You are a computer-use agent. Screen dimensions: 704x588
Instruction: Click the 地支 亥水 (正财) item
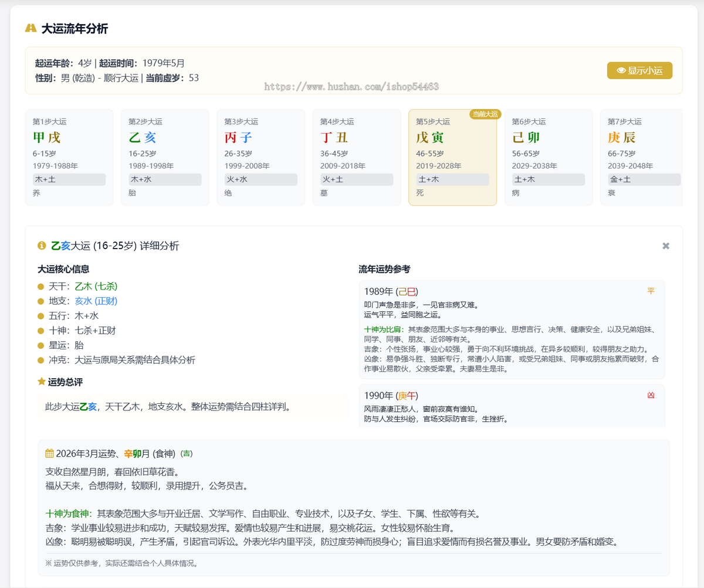[78, 301]
